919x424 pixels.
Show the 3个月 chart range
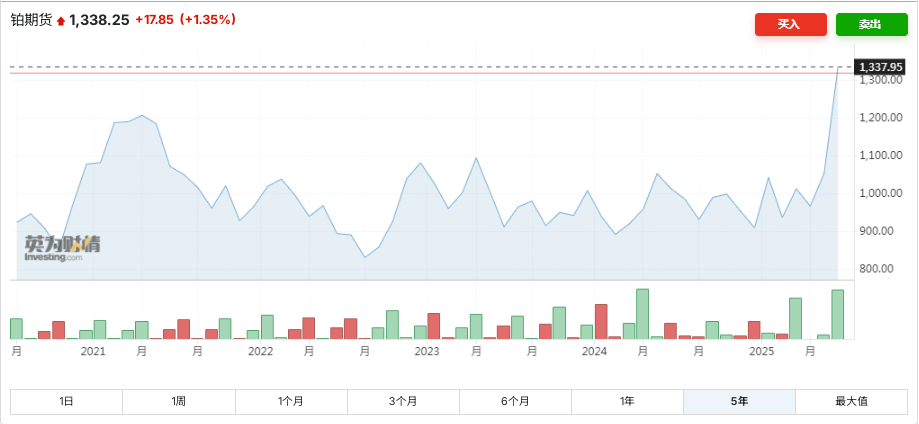tap(403, 401)
